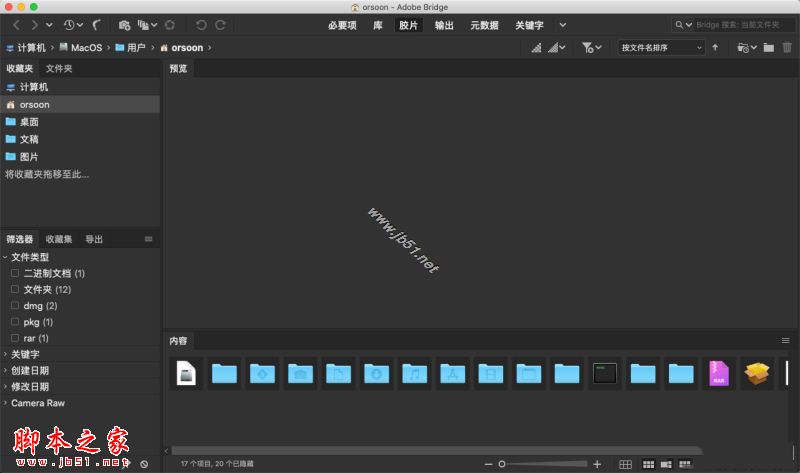Open the recent files clock dropdown
This screenshot has height=473, width=800.
tap(73, 25)
